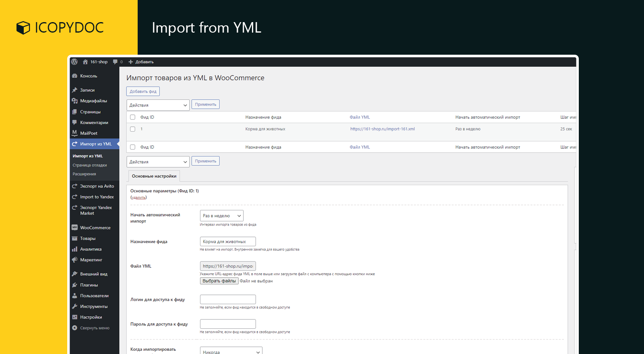Click the home icon beside 161-shop
This screenshot has height=354, width=644.
85,62
